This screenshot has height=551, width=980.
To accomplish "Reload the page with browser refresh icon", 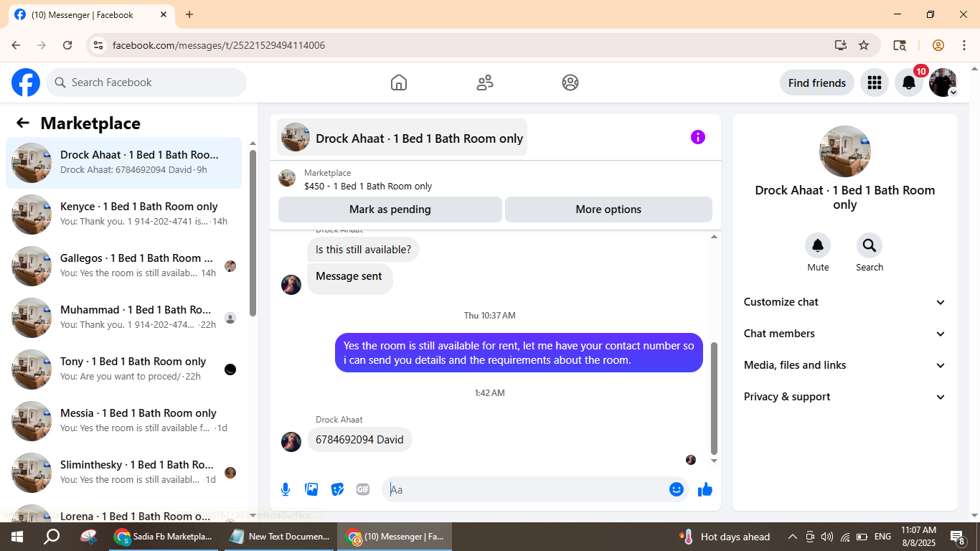I will [x=67, y=45].
